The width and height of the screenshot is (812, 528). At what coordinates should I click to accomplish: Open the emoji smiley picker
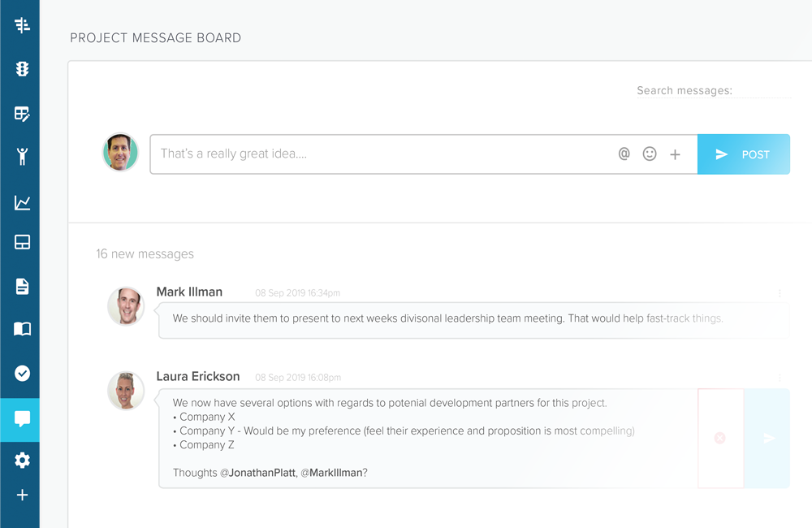click(650, 154)
